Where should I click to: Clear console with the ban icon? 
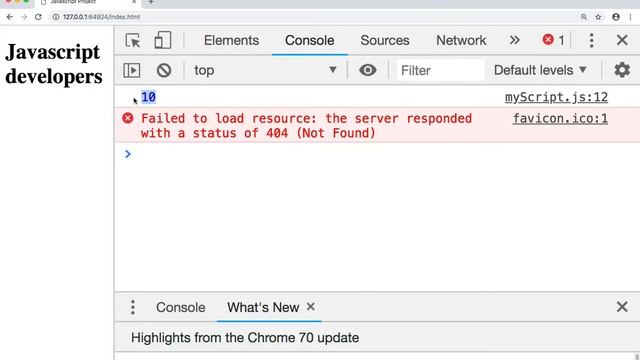[x=164, y=70]
